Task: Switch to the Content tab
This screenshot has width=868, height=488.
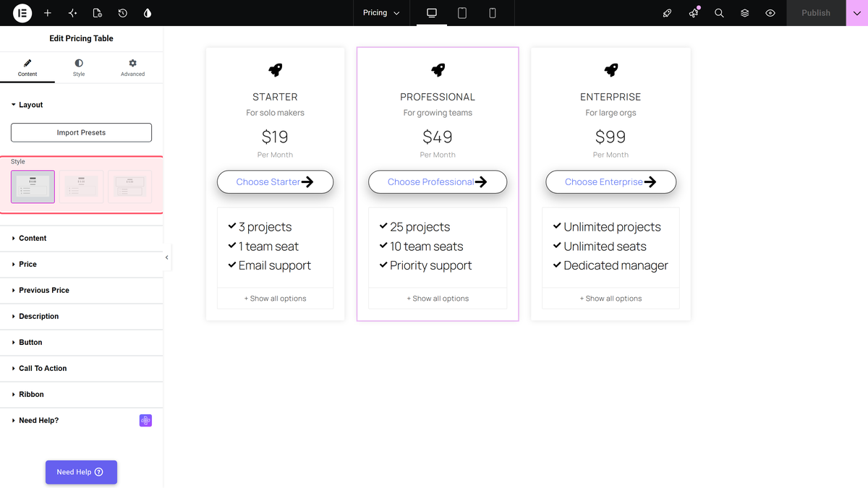Action: pos(27,68)
